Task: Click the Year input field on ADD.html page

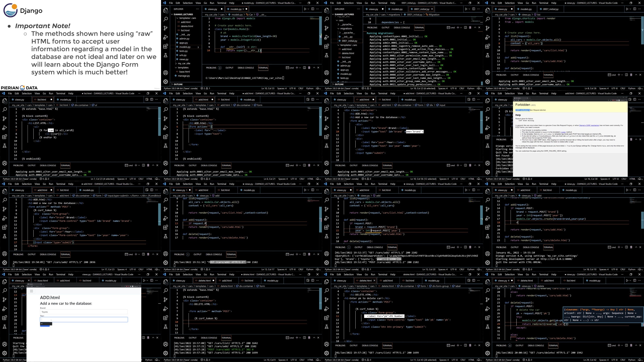Action: pyautogui.click(x=84, y=320)
